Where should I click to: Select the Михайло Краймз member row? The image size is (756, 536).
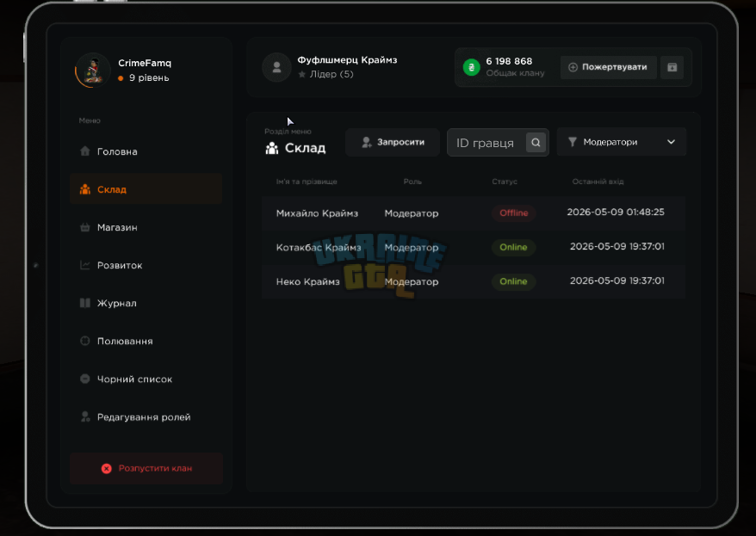[474, 213]
